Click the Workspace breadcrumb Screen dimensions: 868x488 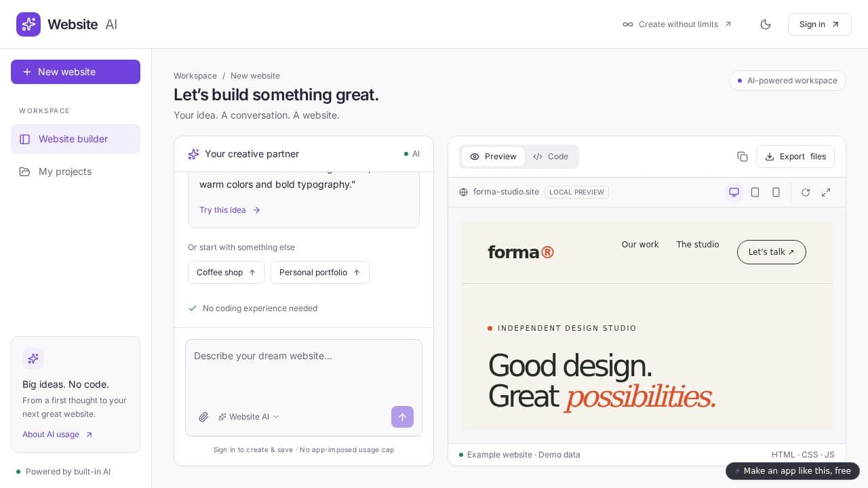(195, 76)
